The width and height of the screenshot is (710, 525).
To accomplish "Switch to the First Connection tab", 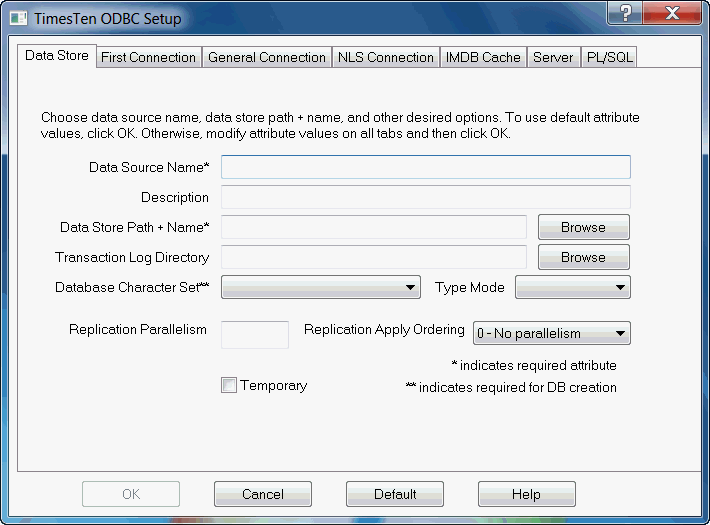I will [x=148, y=57].
